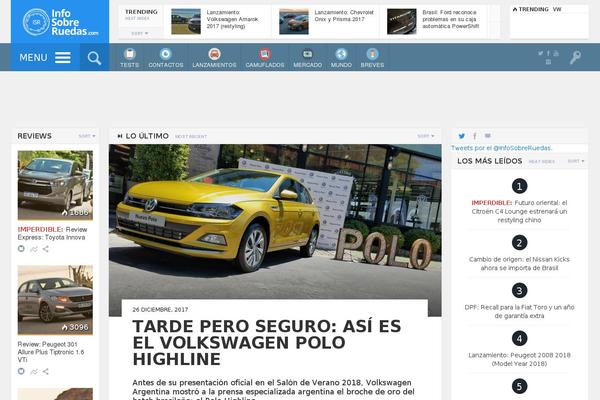600x400 pixels.
Task: Open Tweets por @InfoSobreRuedas link
Action: [x=501, y=148]
